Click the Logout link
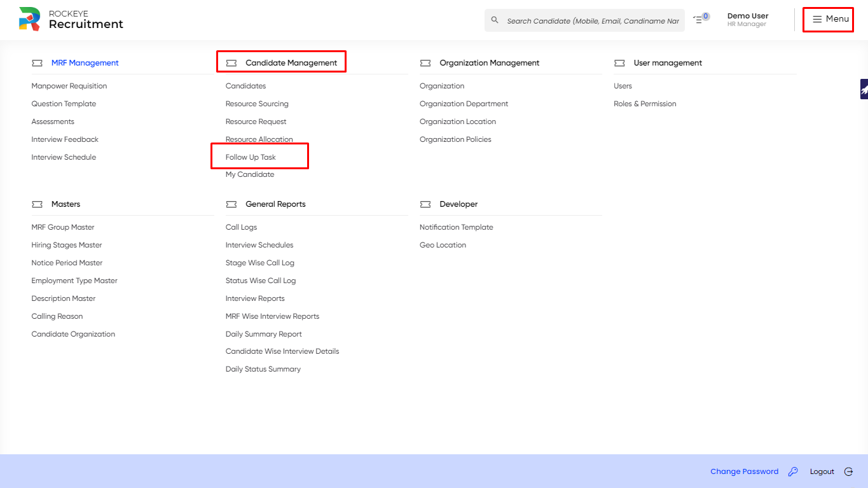This screenshot has height=488, width=868. pyautogui.click(x=822, y=471)
